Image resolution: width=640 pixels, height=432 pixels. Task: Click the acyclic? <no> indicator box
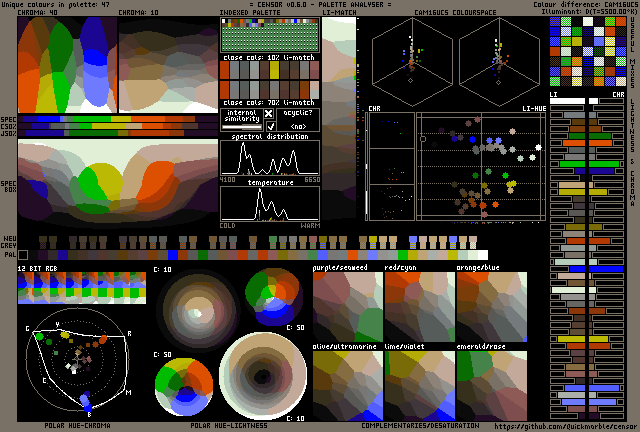298,120
